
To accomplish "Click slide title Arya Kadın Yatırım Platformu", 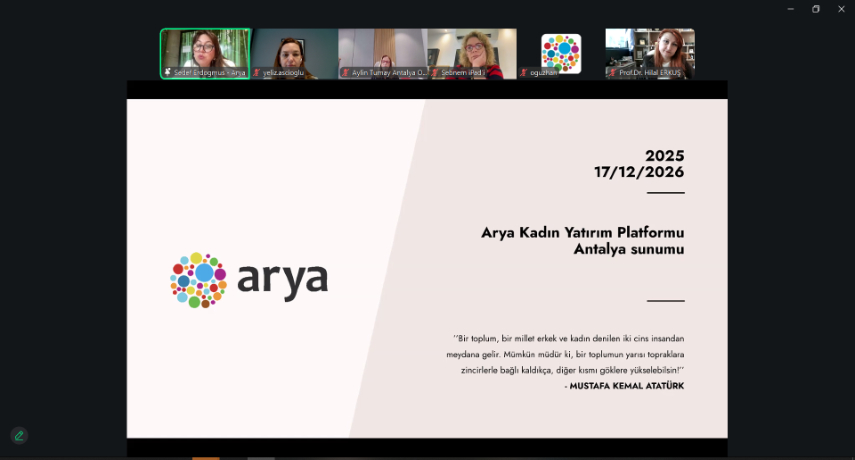I will coord(582,233).
